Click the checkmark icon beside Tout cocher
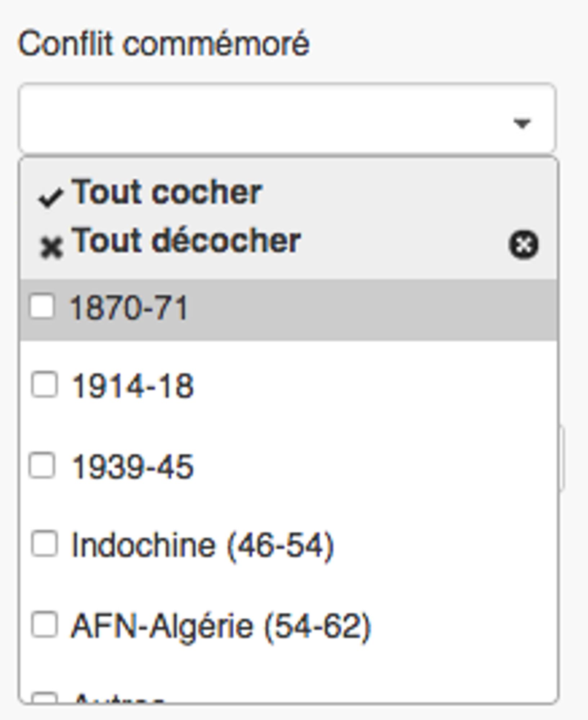The height and width of the screenshot is (720, 588). point(51,198)
